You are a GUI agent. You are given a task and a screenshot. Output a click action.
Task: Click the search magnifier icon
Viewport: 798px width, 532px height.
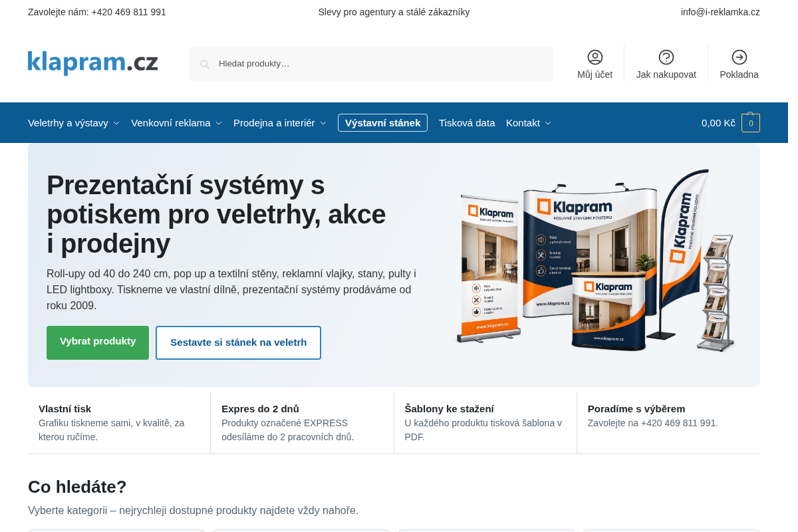pos(205,65)
